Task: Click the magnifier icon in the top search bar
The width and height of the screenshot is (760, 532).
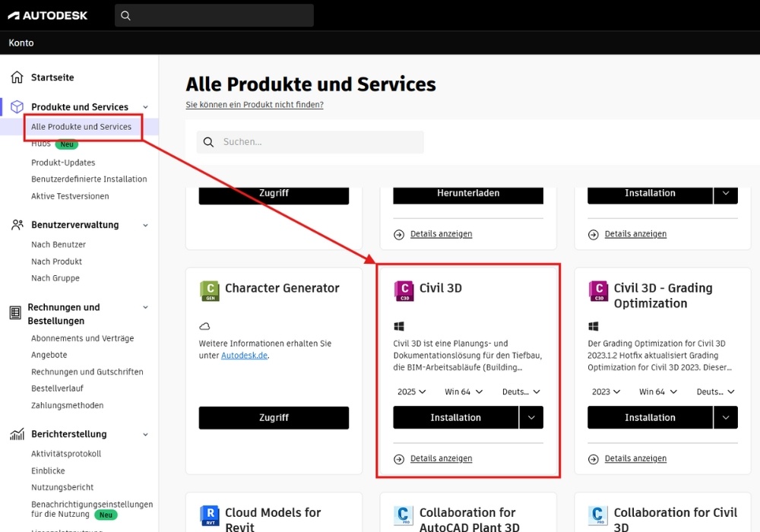Action: point(125,15)
